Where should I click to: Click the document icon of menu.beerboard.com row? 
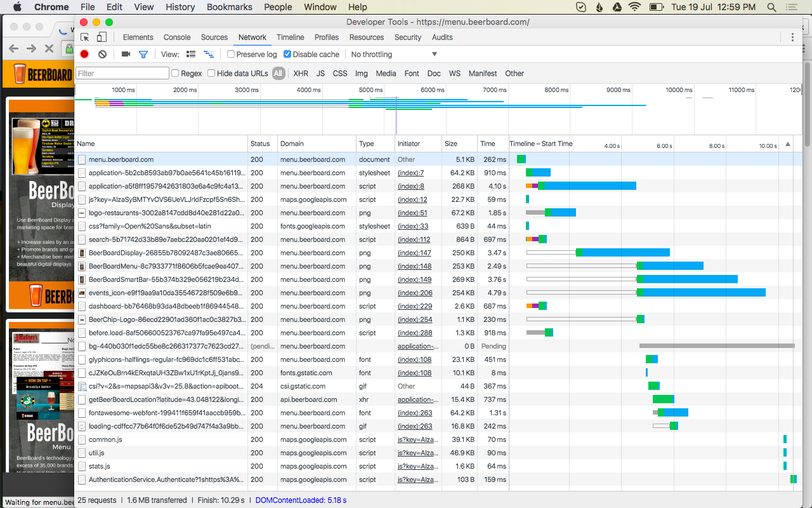(82, 159)
